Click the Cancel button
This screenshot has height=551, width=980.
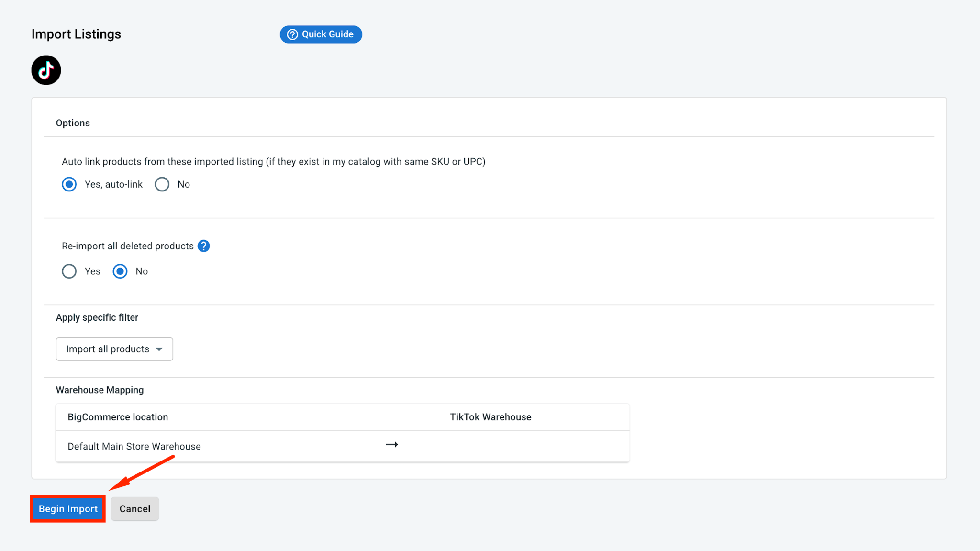click(x=135, y=509)
